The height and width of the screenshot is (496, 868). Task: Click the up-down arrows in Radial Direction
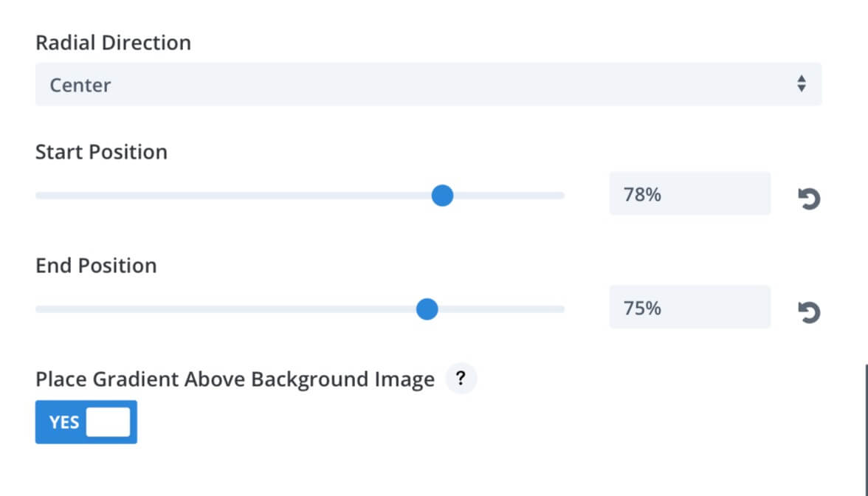801,84
